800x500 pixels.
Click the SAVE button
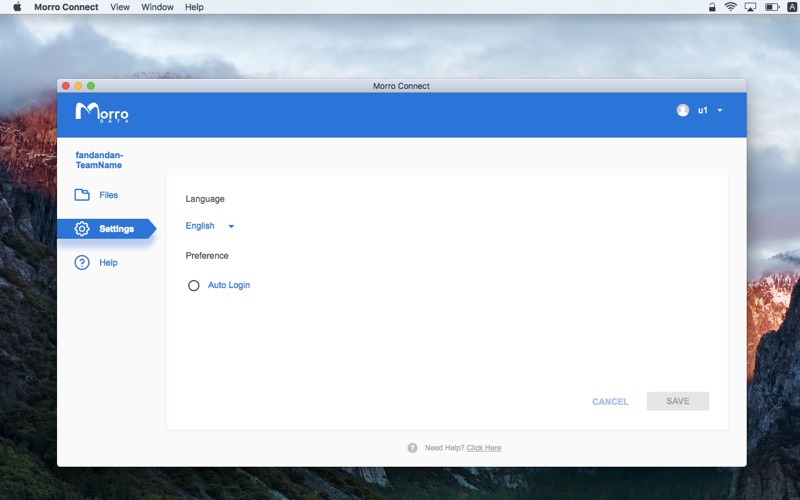pos(678,401)
